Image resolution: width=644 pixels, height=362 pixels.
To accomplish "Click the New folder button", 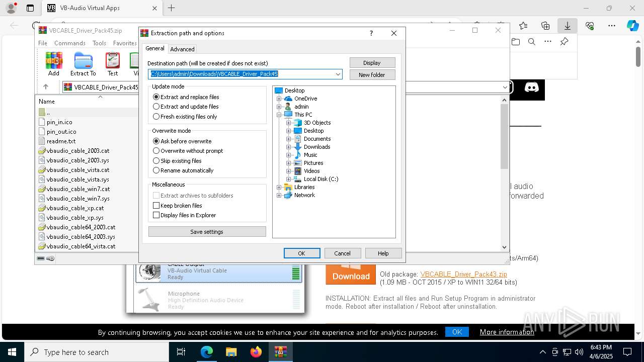I will [372, 75].
